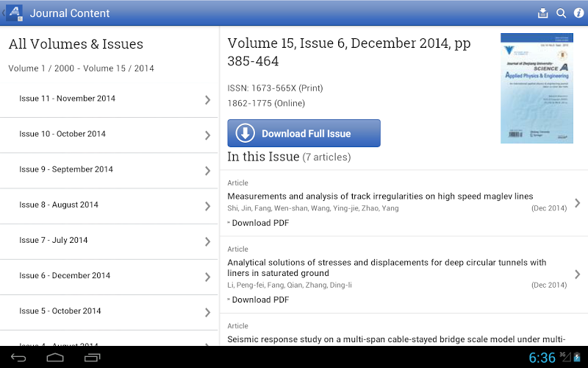Open search with the magnifier icon
This screenshot has width=588, height=368.
[x=561, y=13]
